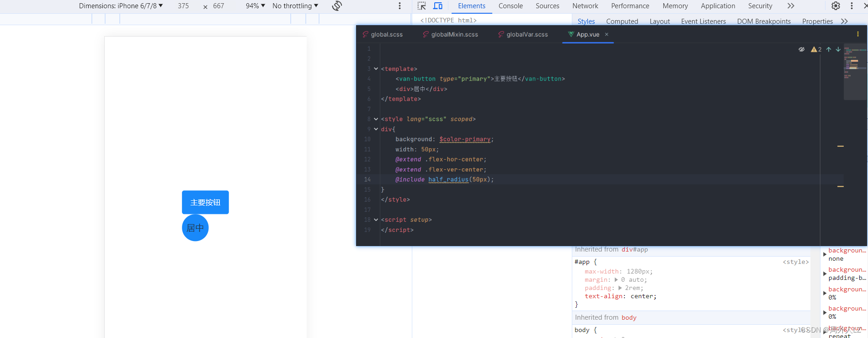This screenshot has width=868, height=338.
Task: Switch to global.scss editor tab
Action: click(383, 34)
